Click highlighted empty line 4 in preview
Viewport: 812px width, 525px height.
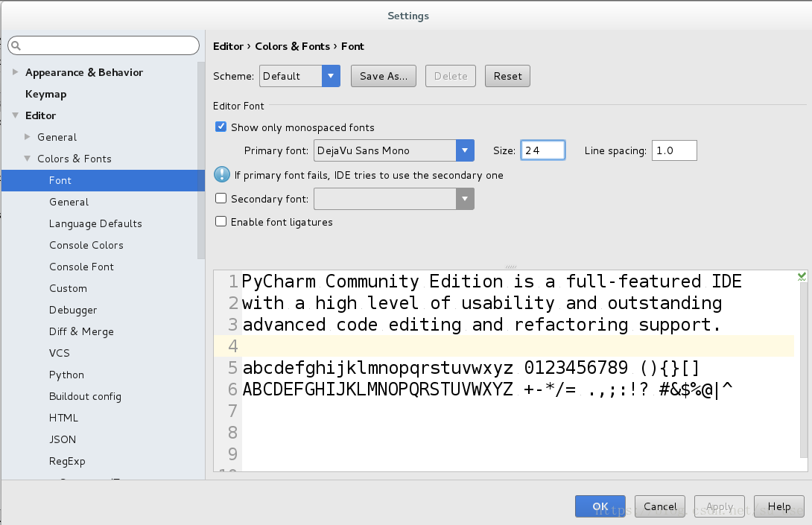pyautogui.click(x=504, y=346)
